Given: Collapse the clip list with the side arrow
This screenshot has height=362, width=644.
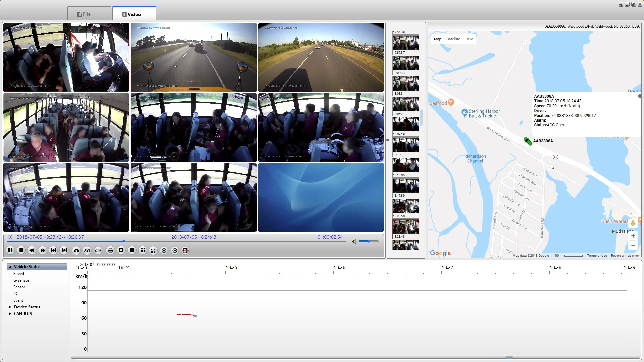Looking at the screenshot, I should coord(387,140).
